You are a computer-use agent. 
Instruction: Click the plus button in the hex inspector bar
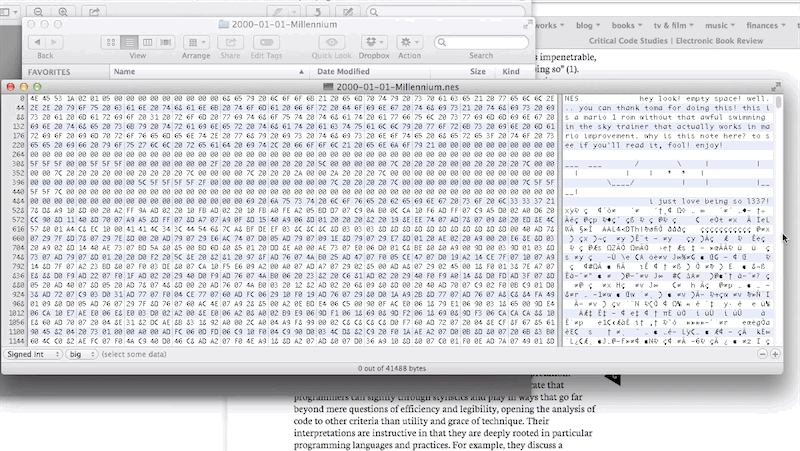(775, 354)
